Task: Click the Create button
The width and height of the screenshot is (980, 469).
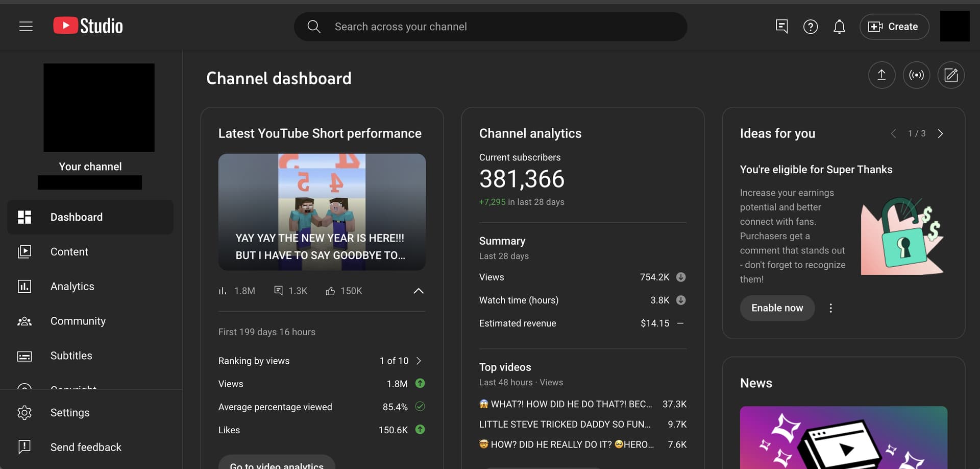Action: tap(894, 27)
